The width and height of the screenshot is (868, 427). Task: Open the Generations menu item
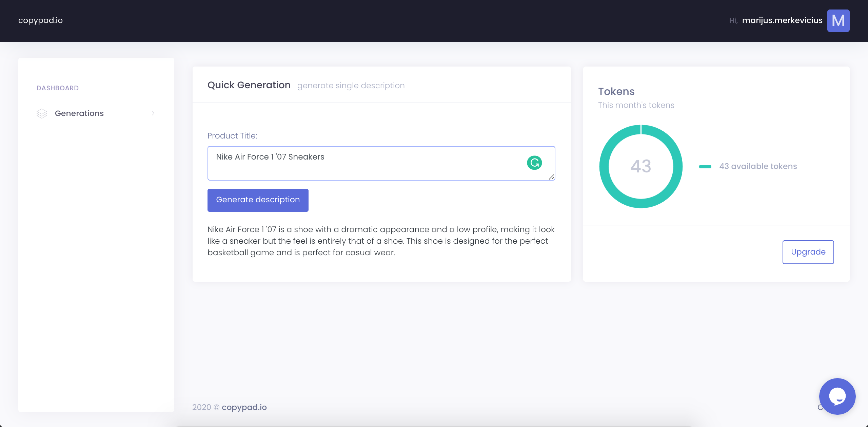pos(79,113)
